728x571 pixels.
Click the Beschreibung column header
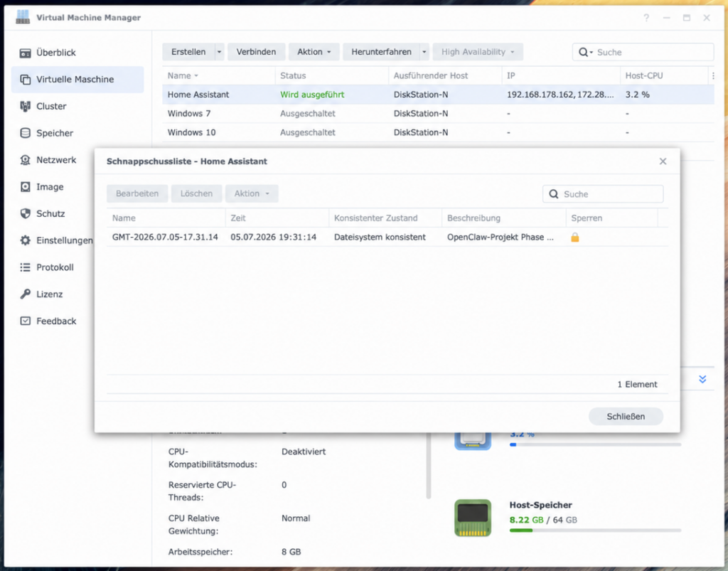point(504,218)
